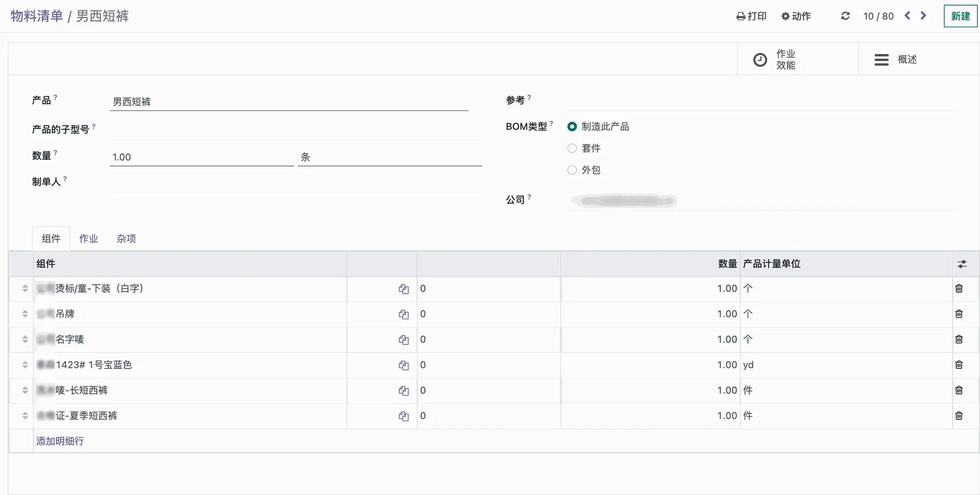Go to the next BOM record

[923, 16]
